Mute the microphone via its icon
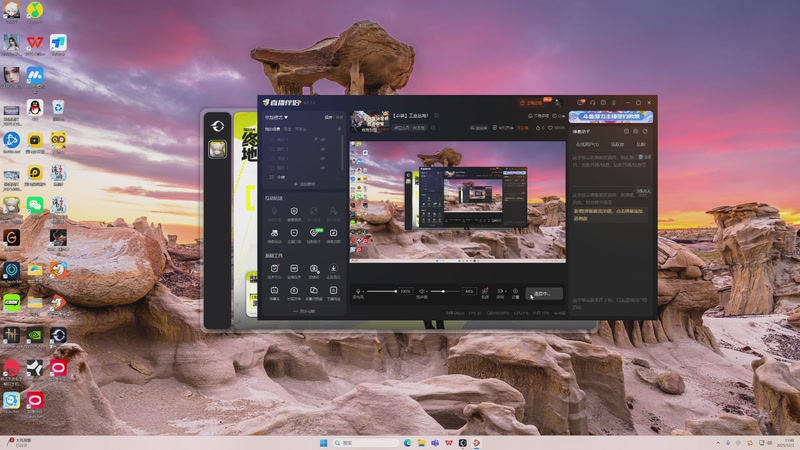Viewport: 800px width, 450px height. pos(358,291)
